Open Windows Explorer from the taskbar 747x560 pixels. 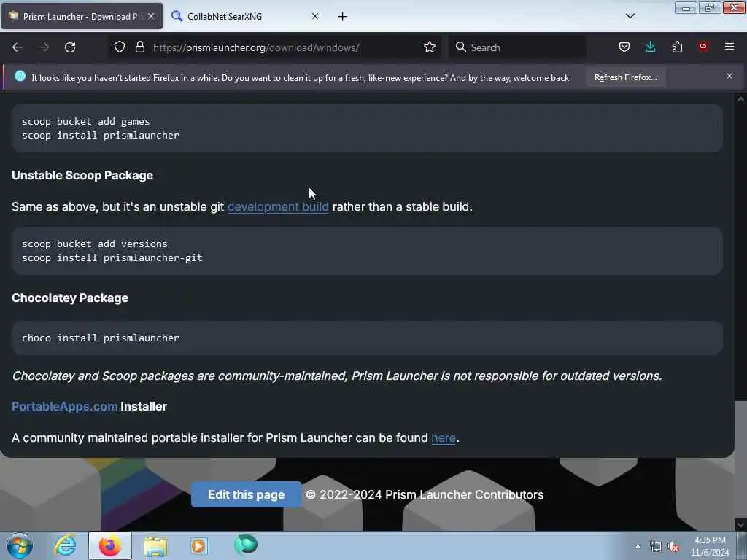(155, 545)
